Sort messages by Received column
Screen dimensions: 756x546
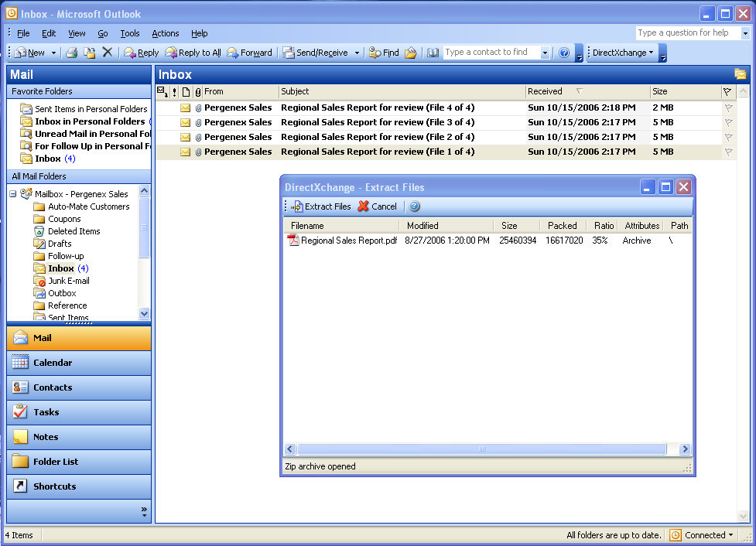tap(587, 91)
